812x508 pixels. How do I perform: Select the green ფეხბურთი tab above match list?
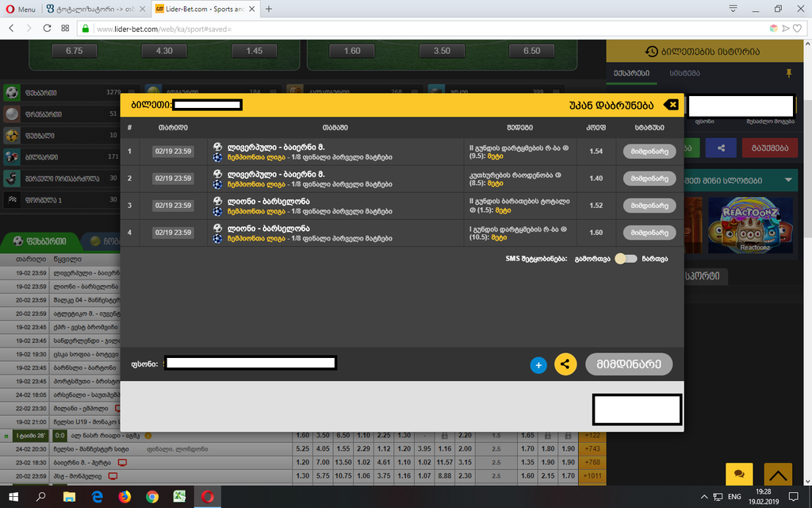40,241
